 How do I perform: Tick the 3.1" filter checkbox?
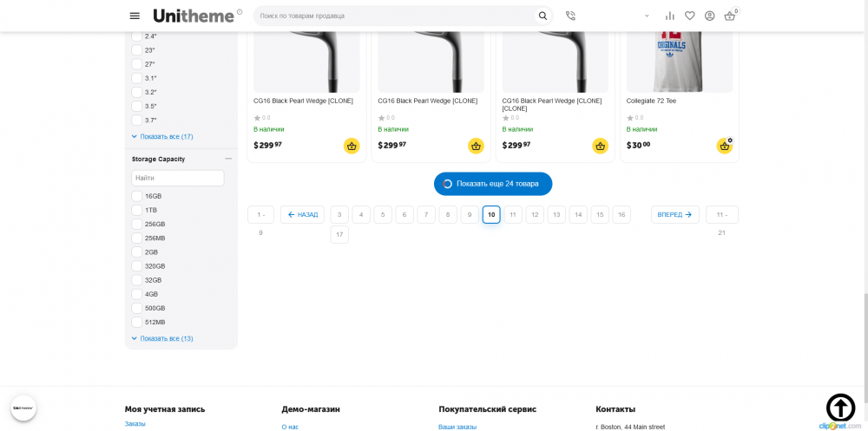pos(137,78)
